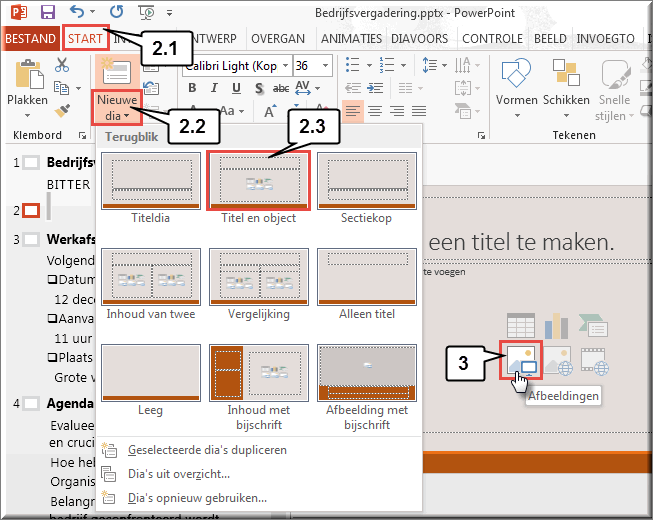This screenshot has height=520, width=653.
Task: Increase list level indent icon
Action: [x=375, y=88]
